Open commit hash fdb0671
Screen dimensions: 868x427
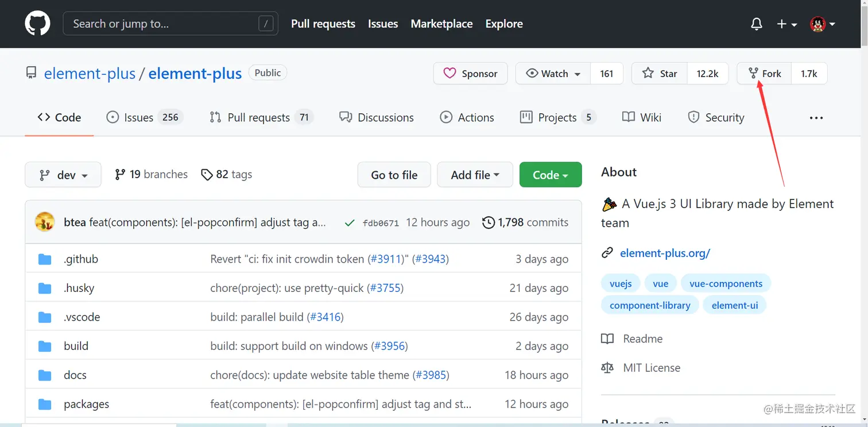click(381, 223)
